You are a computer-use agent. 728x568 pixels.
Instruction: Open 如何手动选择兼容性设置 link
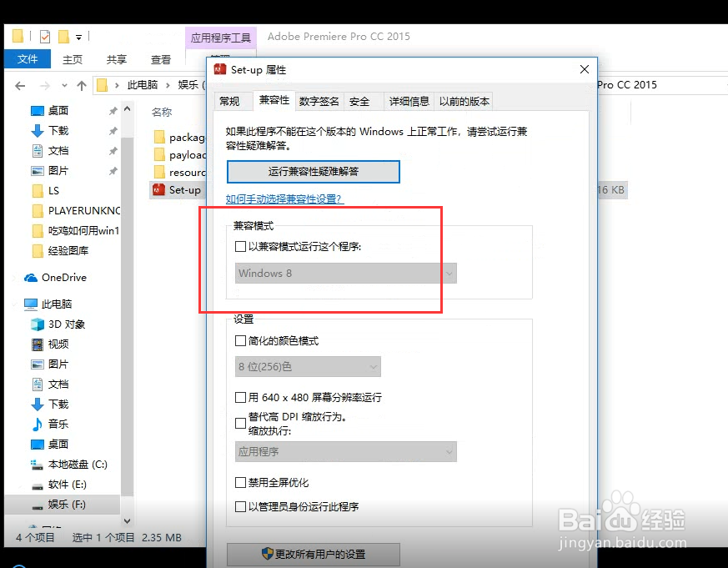coord(284,199)
